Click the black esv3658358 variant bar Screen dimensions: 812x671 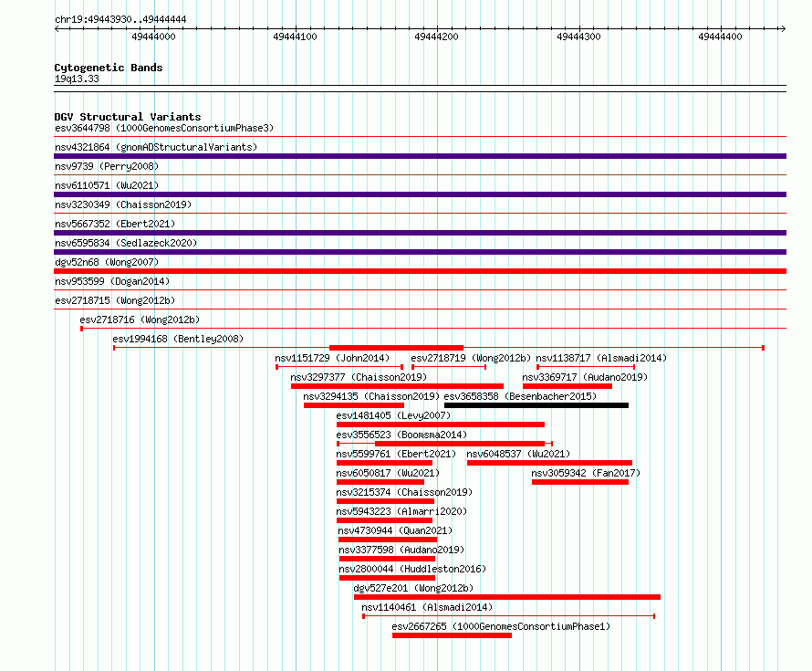(x=536, y=405)
